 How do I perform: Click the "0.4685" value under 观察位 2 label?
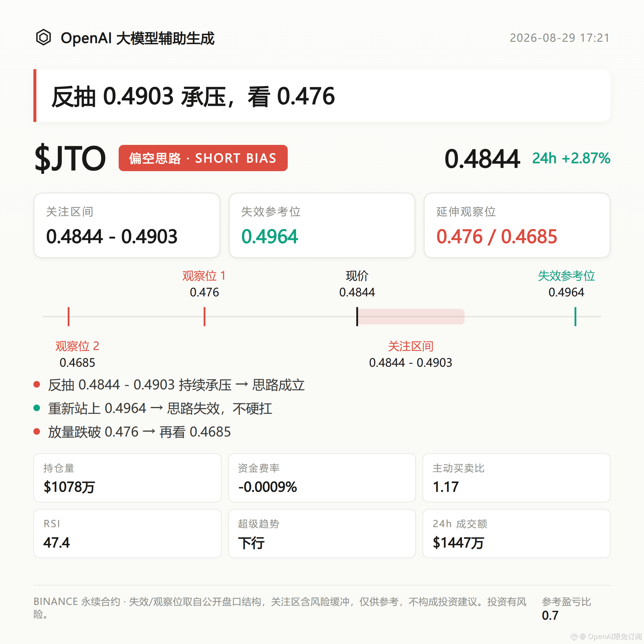tap(77, 363)
